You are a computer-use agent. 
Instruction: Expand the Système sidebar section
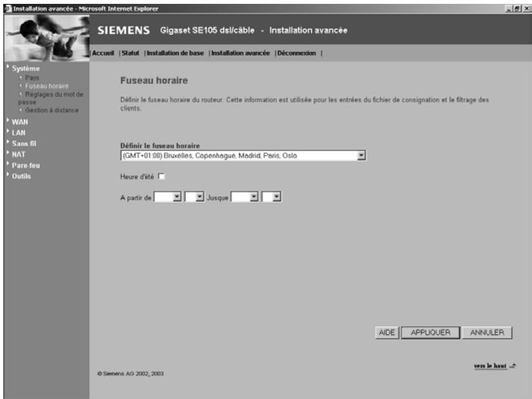tap(26, 68)
